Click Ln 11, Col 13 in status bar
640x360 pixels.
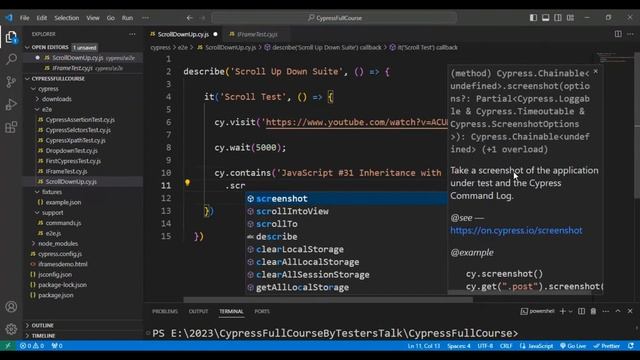click(x=424, y=346)
